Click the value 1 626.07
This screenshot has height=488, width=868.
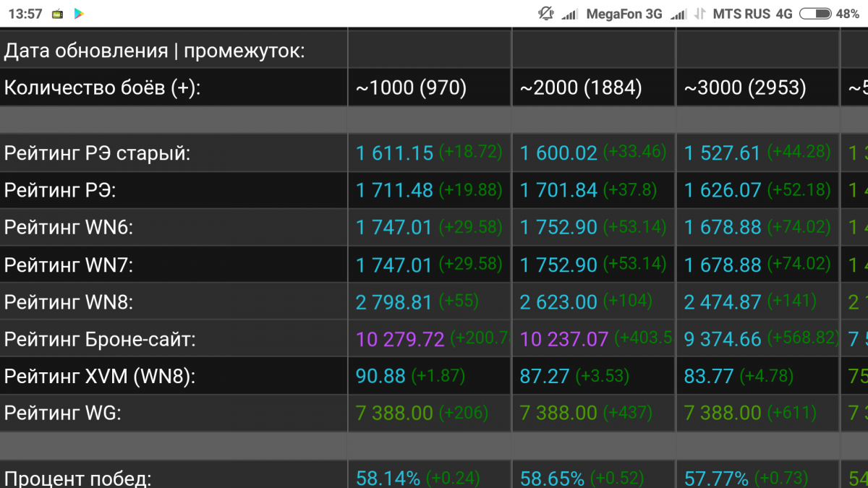pos(723,190)
